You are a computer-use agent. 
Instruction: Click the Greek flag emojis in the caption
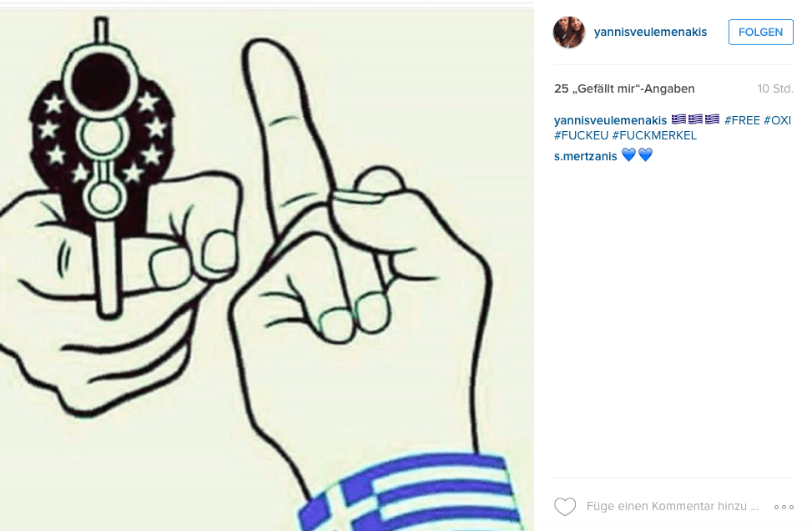tap(695, 119)
